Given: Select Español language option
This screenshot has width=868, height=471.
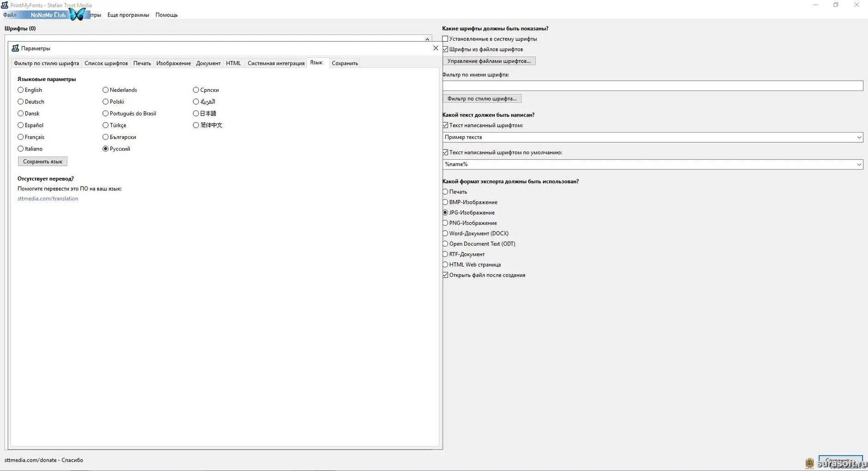Looking at the screenshot, I should tap(30, 125).
